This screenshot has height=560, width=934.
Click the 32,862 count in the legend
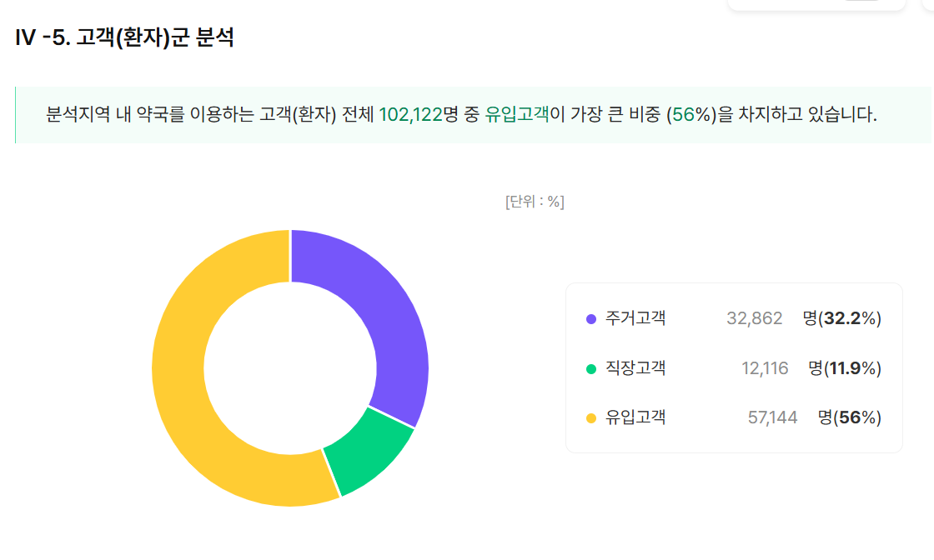pos(754,318)
